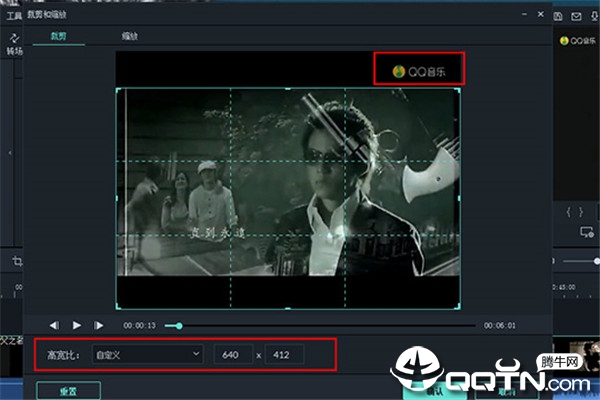Click the microphone icon at top right
The width and height of the screenshot is (600, 400).
(x=594, y=16)
